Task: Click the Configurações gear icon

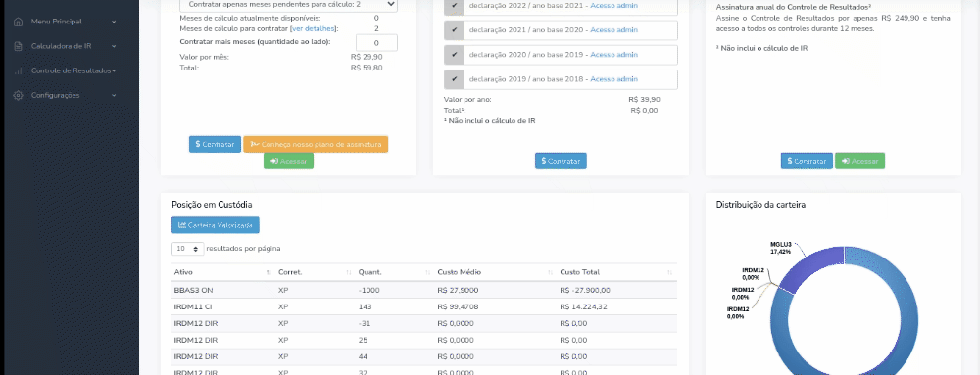Action: pyautogui.click(x=18, y=96)
